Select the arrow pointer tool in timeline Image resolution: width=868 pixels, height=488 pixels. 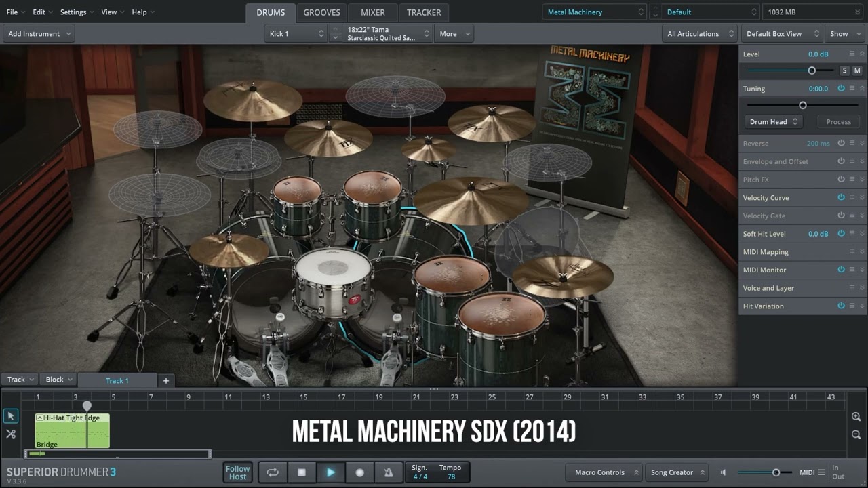(x=11, y=416)
